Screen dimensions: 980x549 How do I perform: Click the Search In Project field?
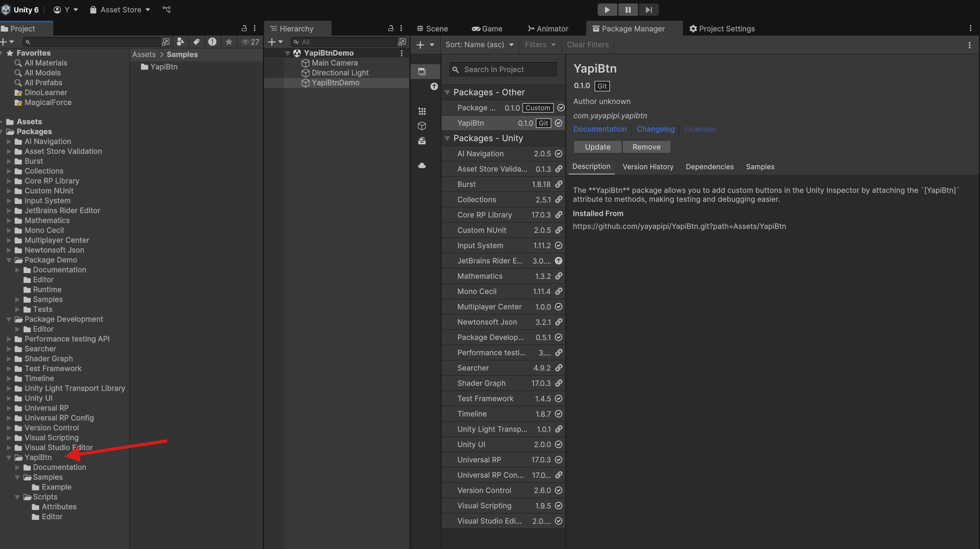(503, 70)
